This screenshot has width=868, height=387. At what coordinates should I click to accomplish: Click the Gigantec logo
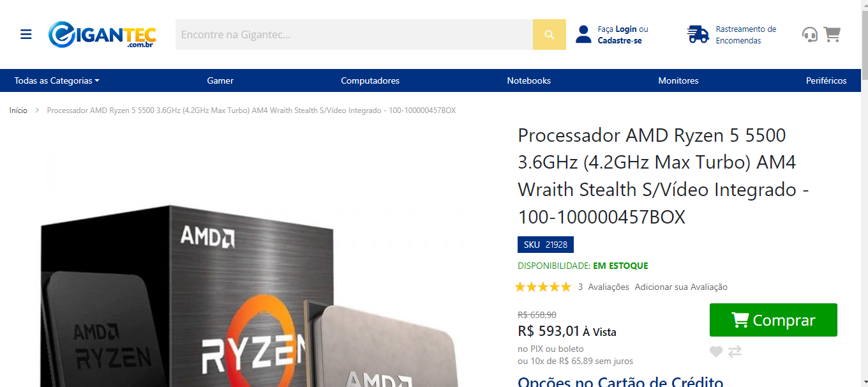point(102,34)
